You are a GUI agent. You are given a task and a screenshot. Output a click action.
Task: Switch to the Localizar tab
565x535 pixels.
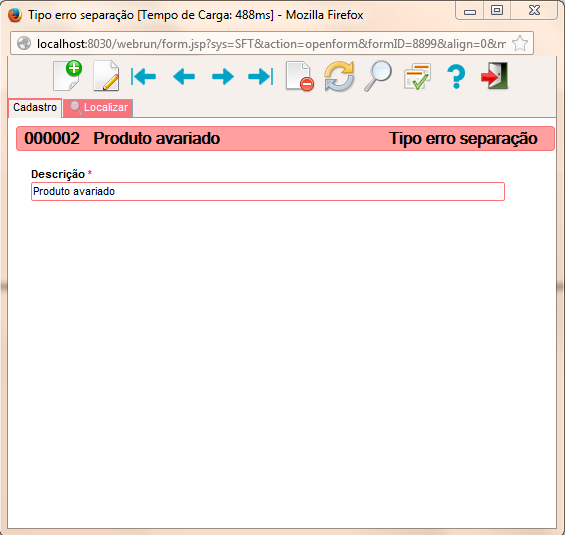point(98,107)
